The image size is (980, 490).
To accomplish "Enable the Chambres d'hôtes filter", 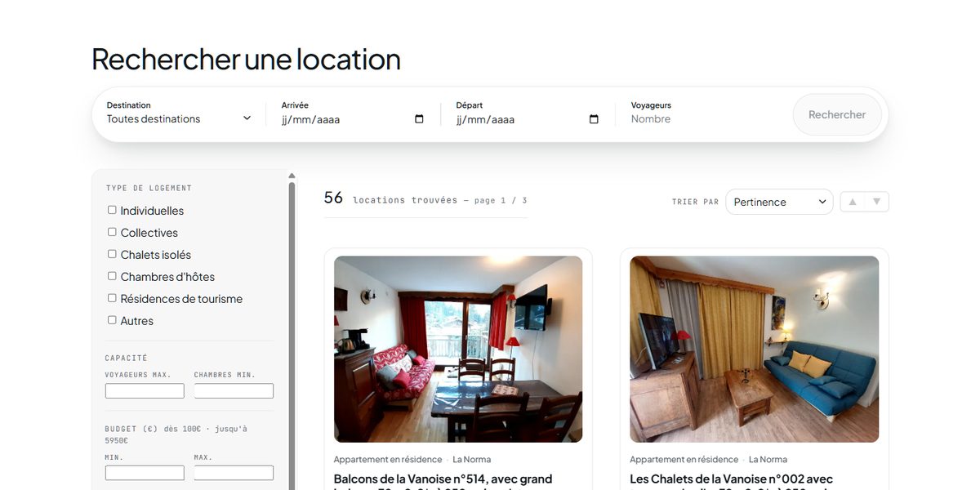I will tap(112, 276).
